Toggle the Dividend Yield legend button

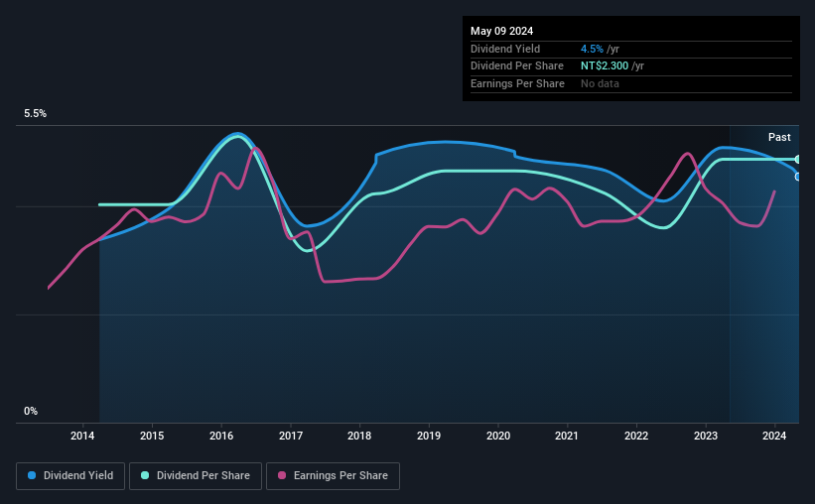pos(70,475)
